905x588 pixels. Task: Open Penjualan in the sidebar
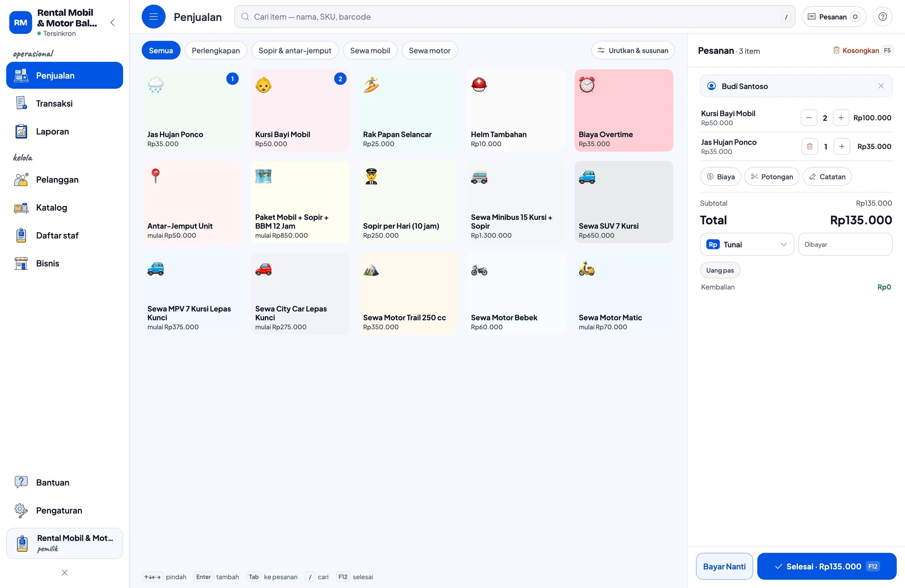64,75
